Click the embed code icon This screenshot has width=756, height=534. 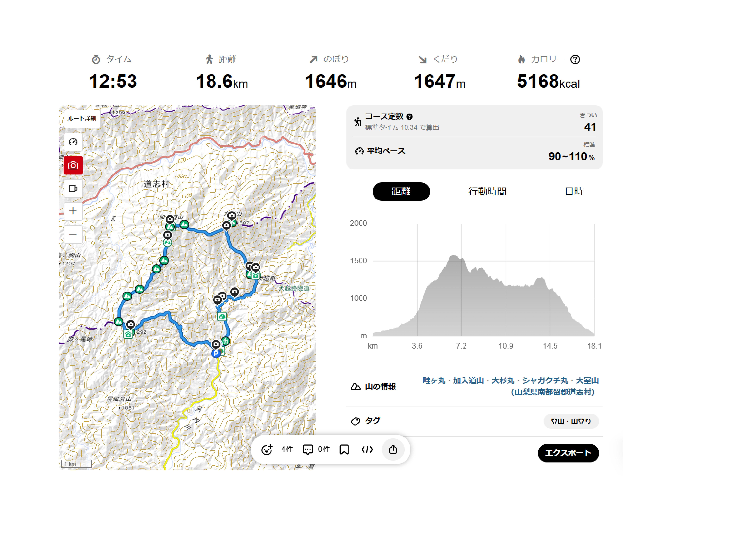click(x=367, y=449)
